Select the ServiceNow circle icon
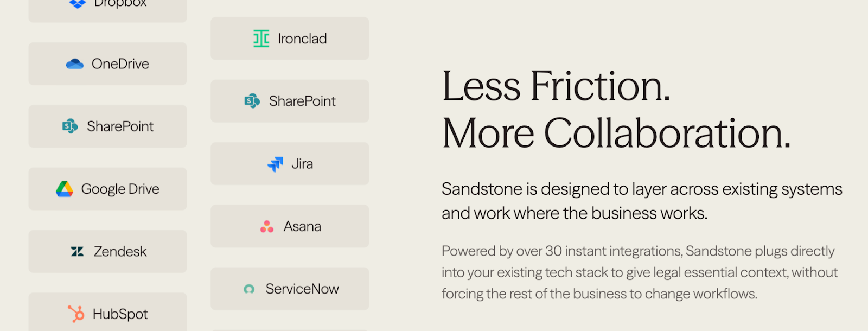The height and width of the screenshot is (331, 868). (x=250, y=289)
